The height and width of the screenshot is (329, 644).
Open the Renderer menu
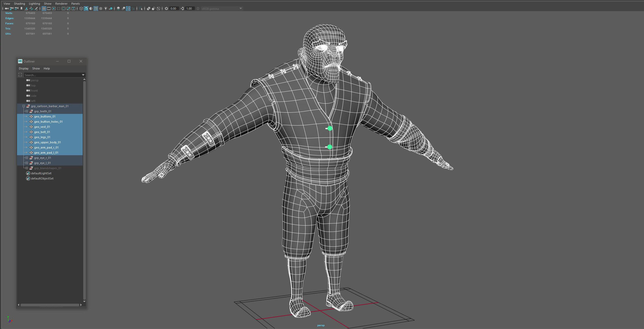click(x=61, y=4)
